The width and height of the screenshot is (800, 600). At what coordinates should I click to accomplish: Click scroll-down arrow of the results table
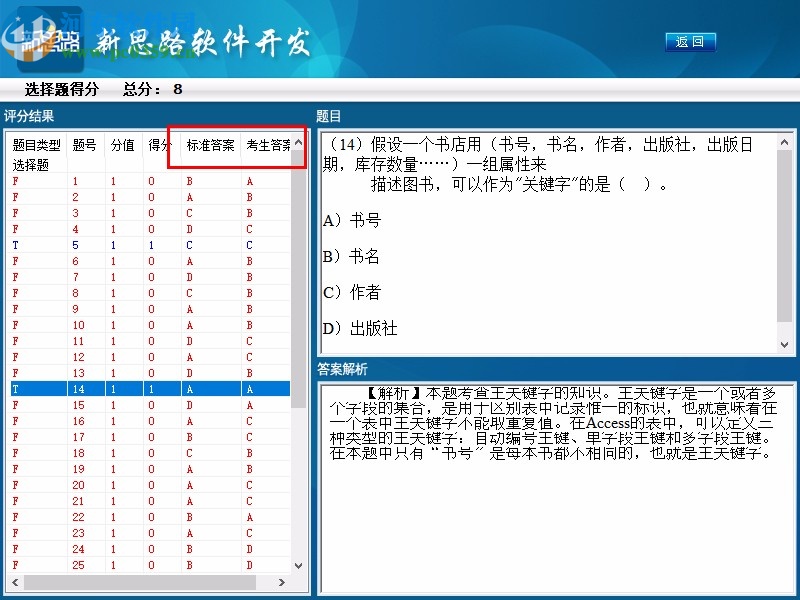[x=299, y=565]
